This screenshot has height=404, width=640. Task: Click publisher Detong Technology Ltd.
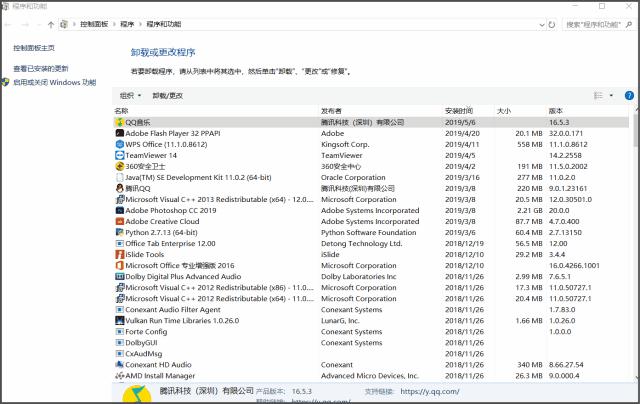pyautogui.click(x=362, y=243)
